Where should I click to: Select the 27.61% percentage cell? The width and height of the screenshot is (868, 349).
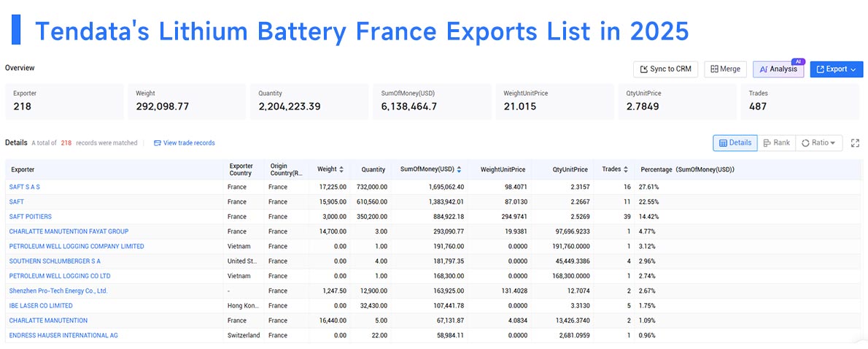point(648,187)
